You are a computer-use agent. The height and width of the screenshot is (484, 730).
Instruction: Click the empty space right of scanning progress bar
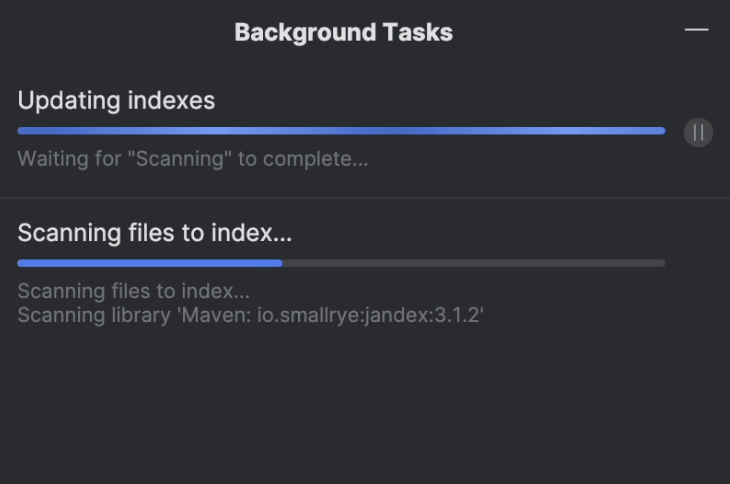click(697, 263)
